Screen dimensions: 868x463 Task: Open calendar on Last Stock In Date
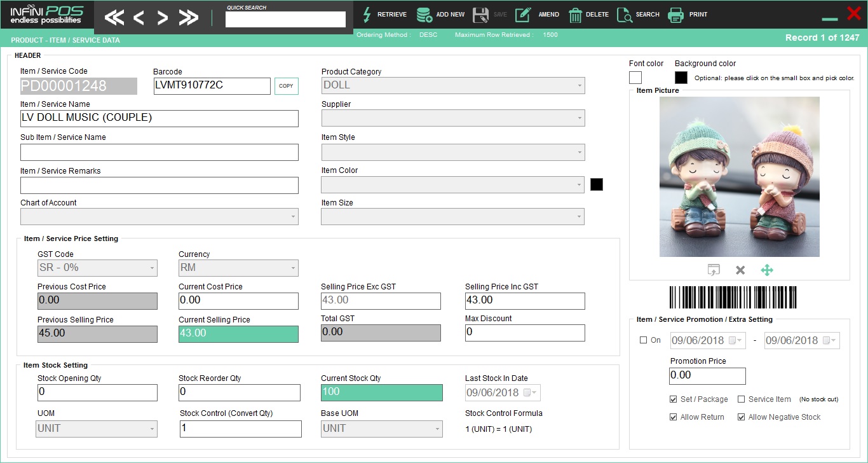click(529, 392)
